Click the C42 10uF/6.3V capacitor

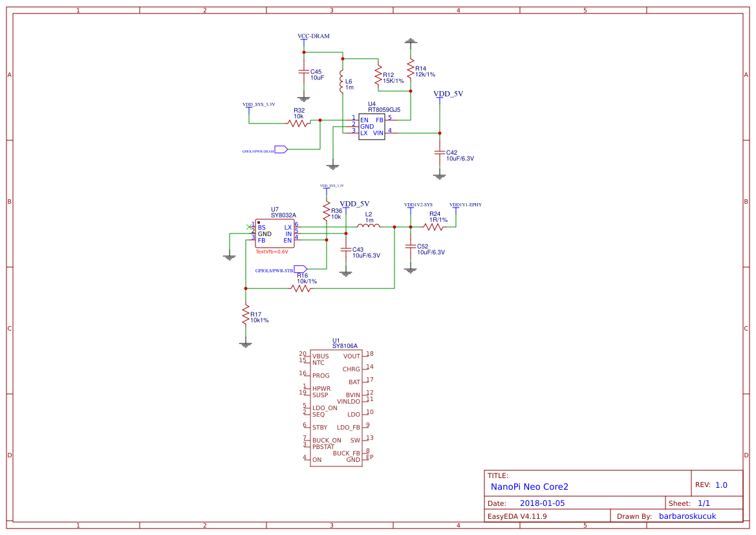tap(440, 153)
